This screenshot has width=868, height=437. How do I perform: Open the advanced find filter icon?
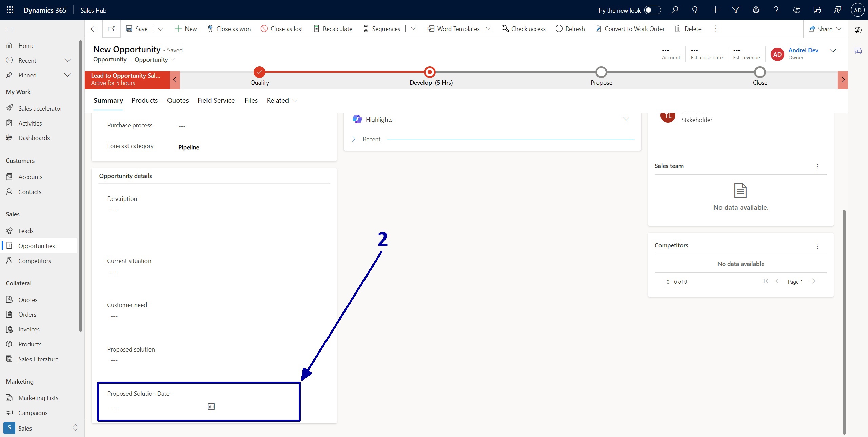(x=736, y=10)
